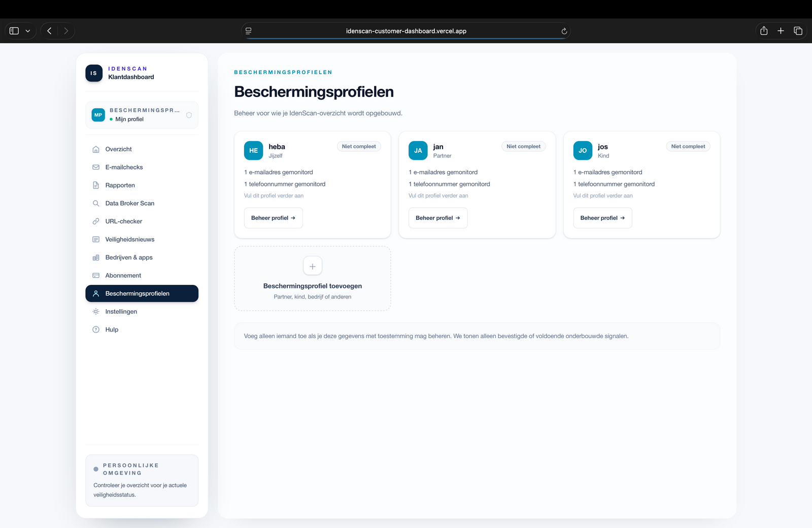Click the Abonnement card icon
The image size is (812, 528).
pos(96,275)
